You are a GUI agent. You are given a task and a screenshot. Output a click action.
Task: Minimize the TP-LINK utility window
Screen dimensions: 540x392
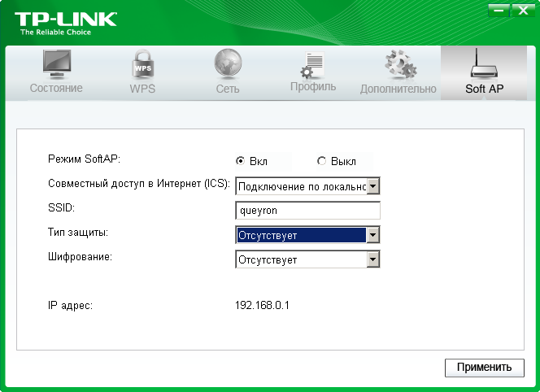[x=499, y=11]
